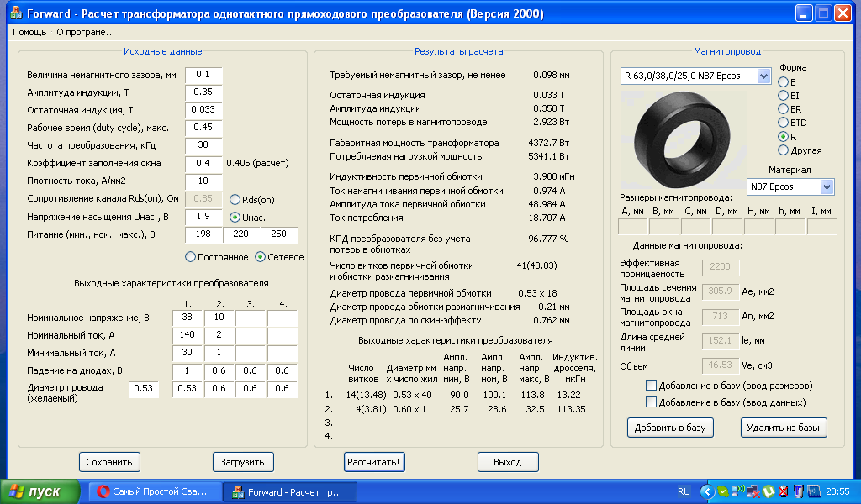861x504 pixels.
Task: Click the Рассчитать! button
Action: [x=374, y=462]
